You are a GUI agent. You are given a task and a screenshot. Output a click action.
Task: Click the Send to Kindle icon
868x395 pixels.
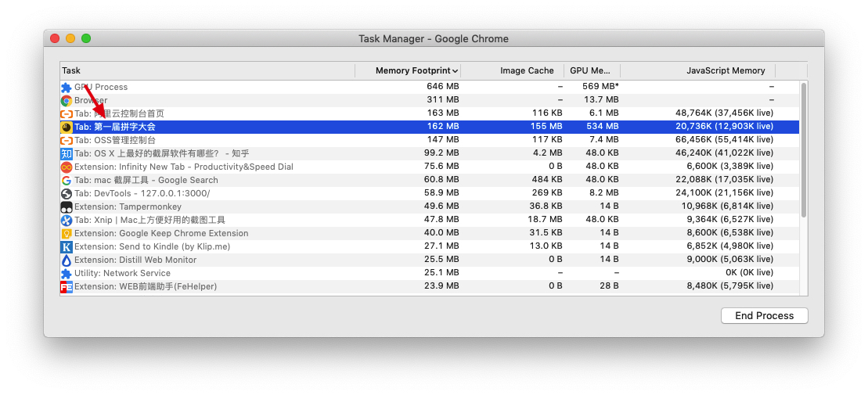click(67, 247)
